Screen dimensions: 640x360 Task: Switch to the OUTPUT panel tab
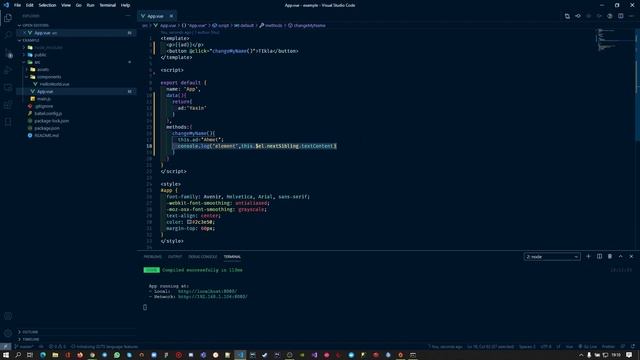(x=175, y=257)
